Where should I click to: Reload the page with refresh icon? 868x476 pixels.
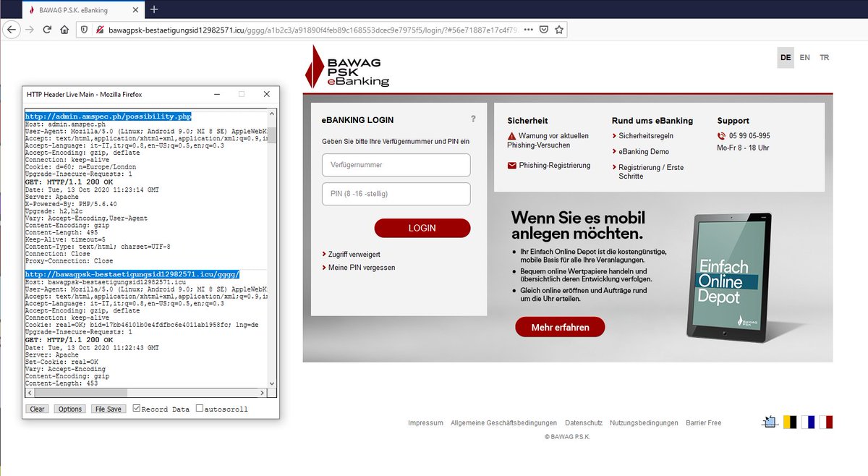pyautogui.click(x=47, y=30)
